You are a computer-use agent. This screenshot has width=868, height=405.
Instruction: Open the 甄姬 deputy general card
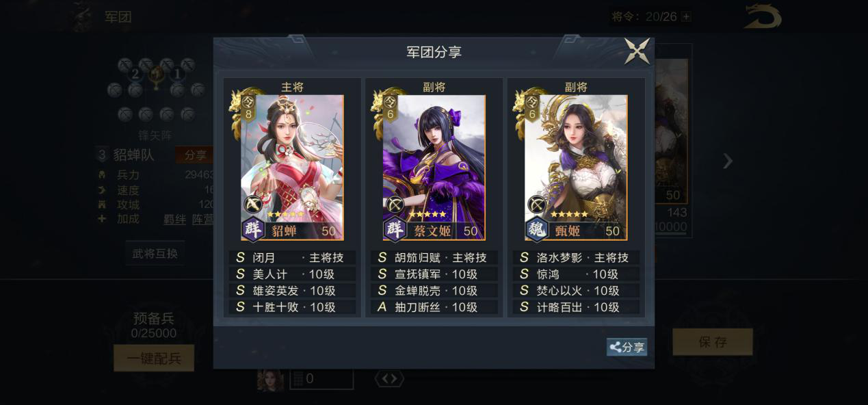(x=576, y=168)
